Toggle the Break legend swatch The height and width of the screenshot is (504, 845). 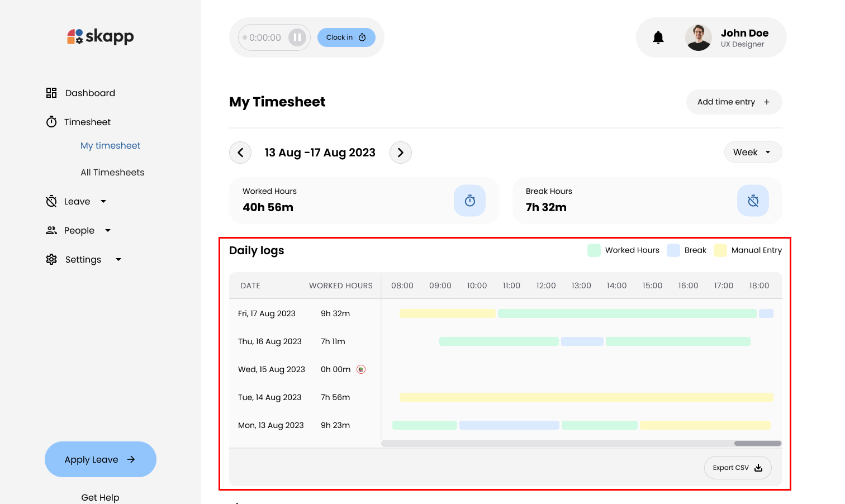pos(673,250)
